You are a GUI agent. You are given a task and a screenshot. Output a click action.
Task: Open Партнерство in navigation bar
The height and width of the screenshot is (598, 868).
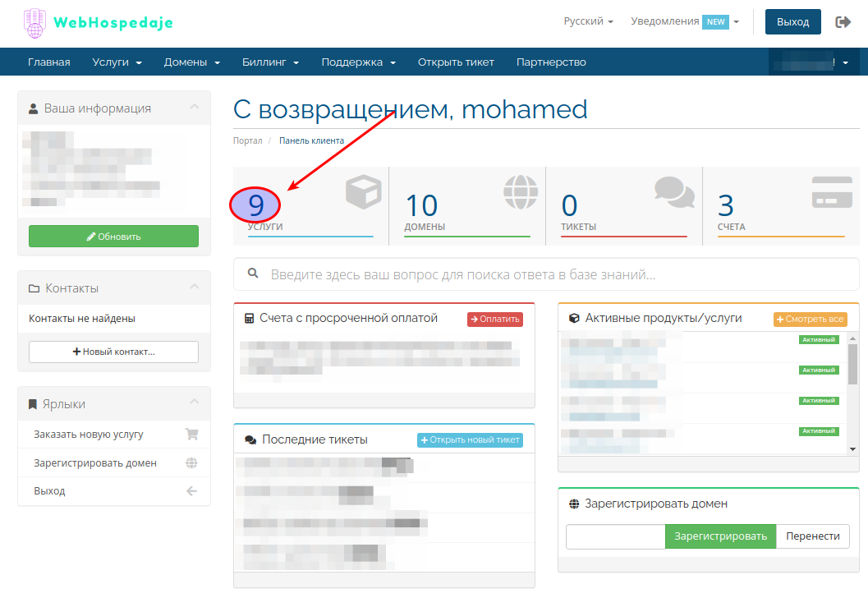tap(551, 62)
